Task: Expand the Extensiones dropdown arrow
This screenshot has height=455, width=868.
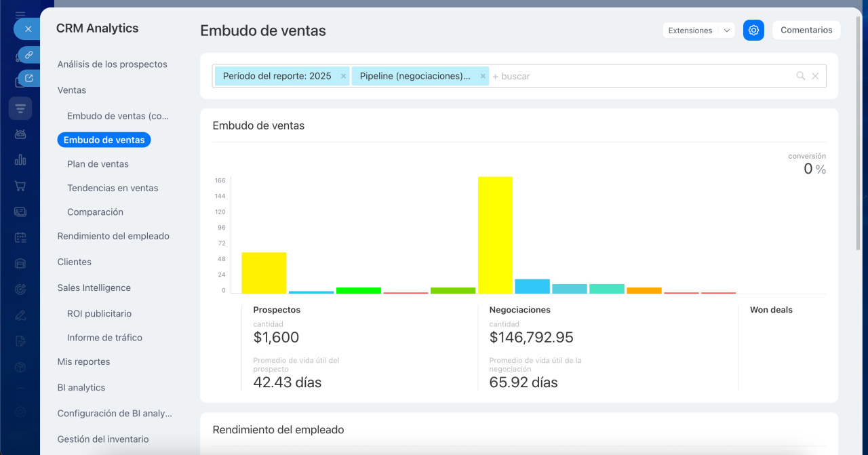Action: pyautogui.click(x=726, y=31)
